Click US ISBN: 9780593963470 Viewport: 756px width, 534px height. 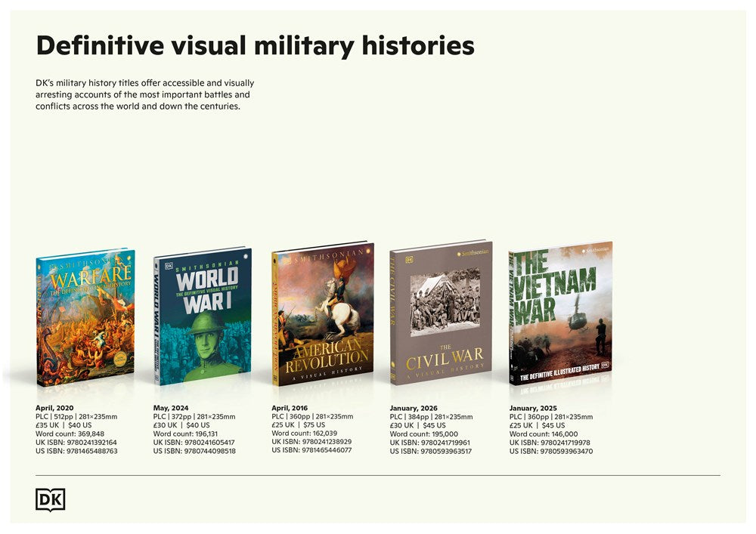tap(551, 451)
